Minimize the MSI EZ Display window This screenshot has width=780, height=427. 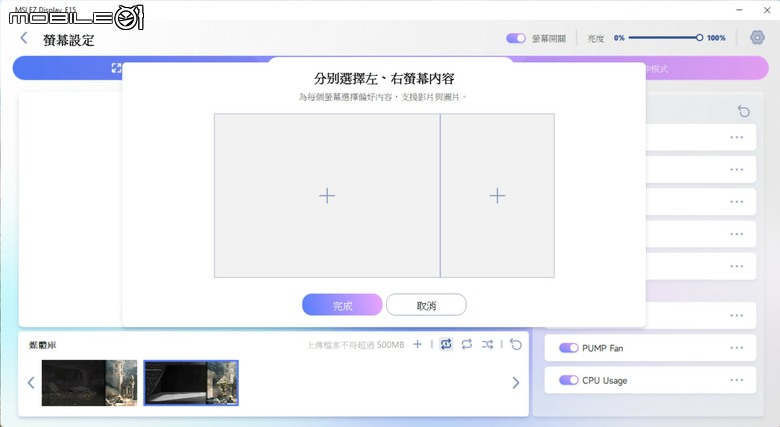click(x=739, y=9)
